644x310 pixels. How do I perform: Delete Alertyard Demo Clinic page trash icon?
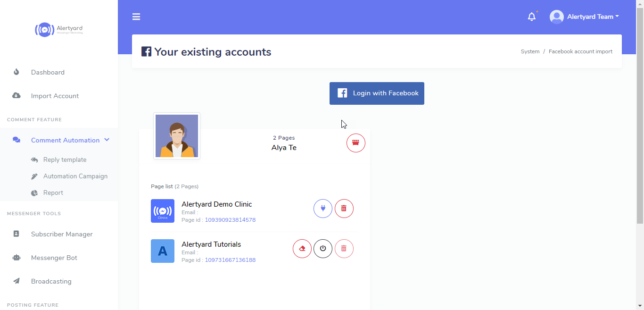344,208
